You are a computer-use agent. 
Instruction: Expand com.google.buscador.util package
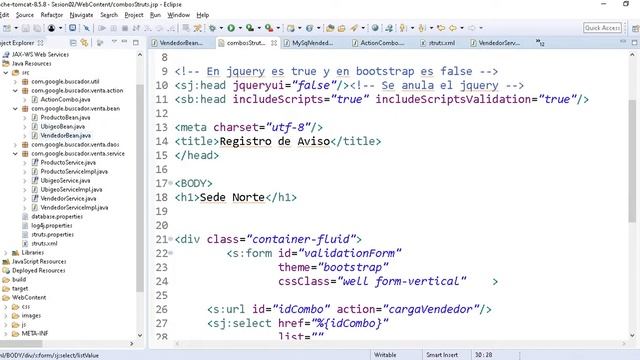[x=15, y=82]
